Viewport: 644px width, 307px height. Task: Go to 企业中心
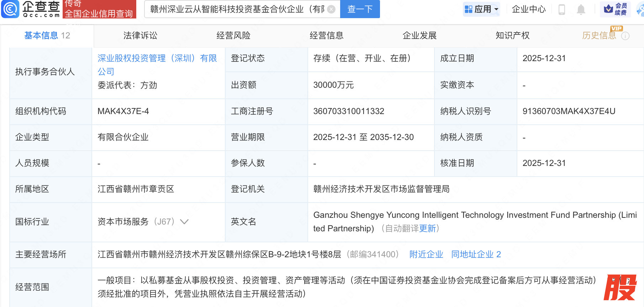528,9
